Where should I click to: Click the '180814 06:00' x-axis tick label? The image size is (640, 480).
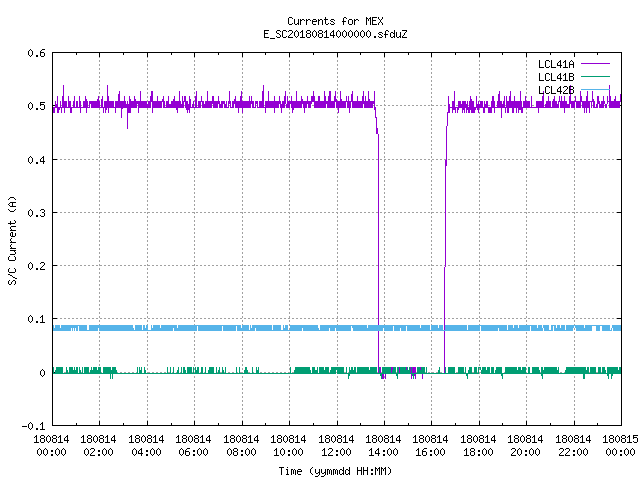pyautogui.click(x=193, y=446)
